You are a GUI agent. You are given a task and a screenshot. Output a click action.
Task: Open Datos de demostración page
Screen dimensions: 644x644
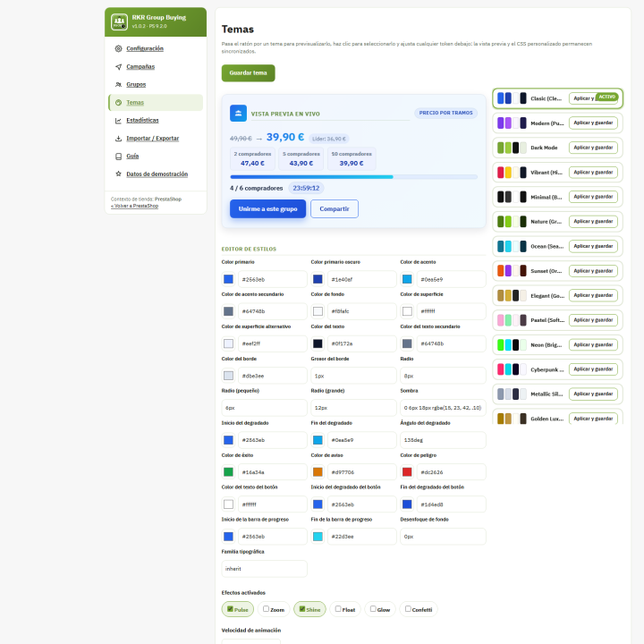click(x=156, y=174)
